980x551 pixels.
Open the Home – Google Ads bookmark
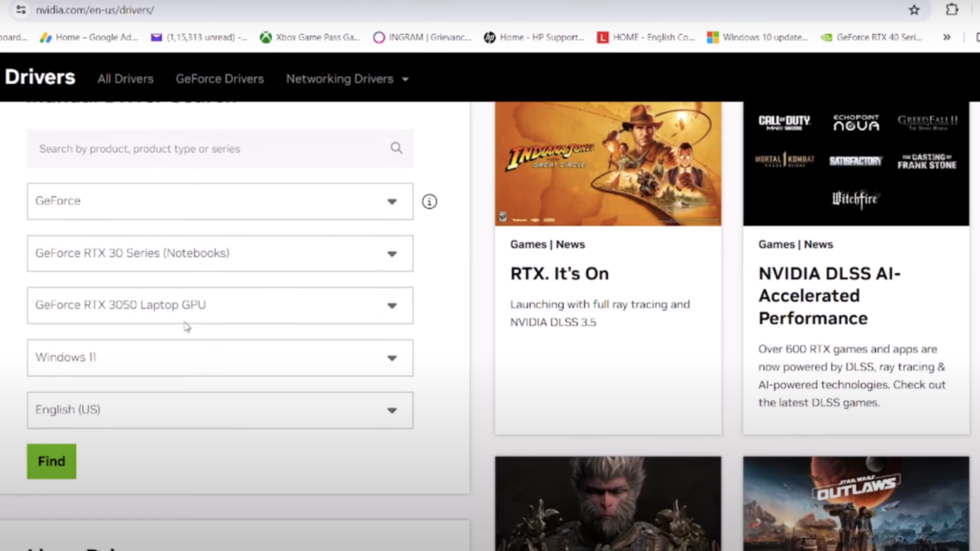[89, 37]
